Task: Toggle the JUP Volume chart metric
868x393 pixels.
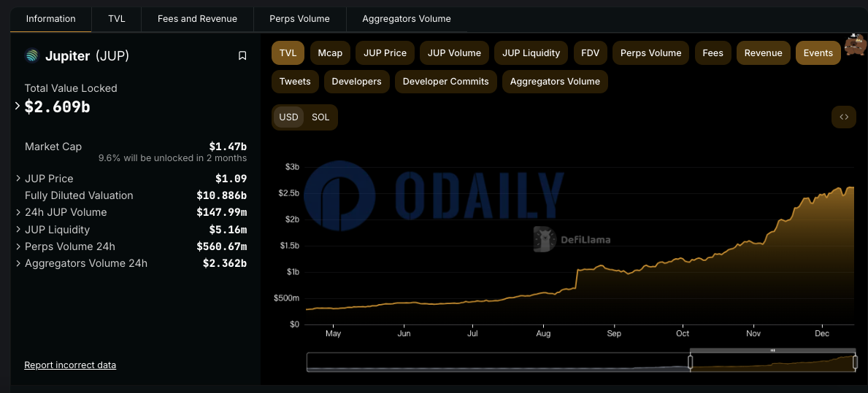Action: pos(454,53)
